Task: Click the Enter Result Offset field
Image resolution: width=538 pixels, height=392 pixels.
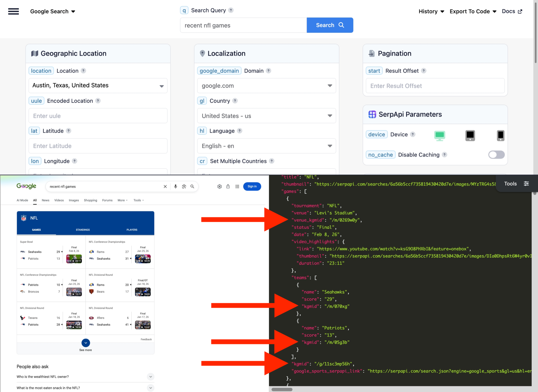Action: (435, 86)
